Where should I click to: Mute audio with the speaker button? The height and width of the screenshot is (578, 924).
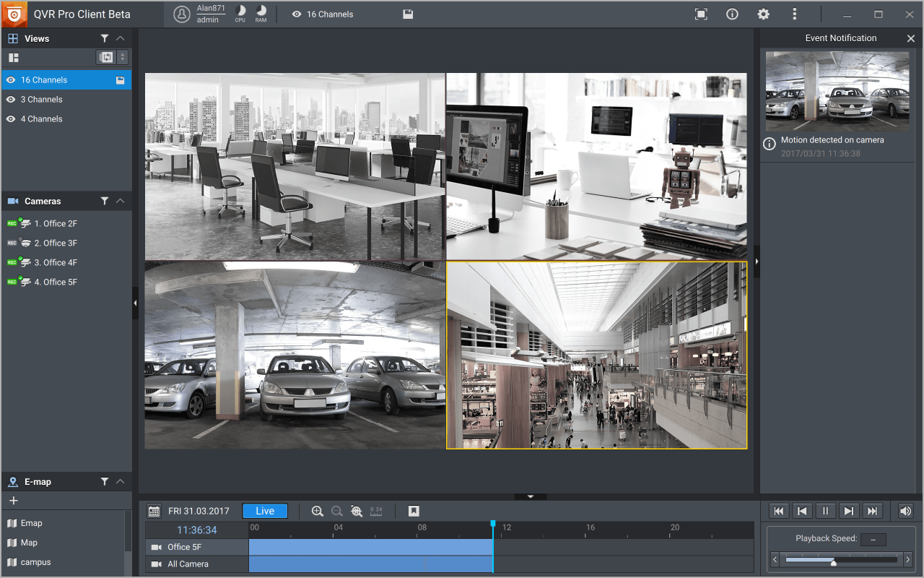(905, 511)
